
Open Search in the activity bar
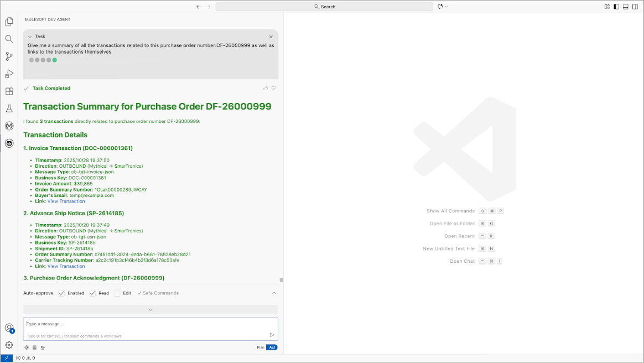(9, 39)
